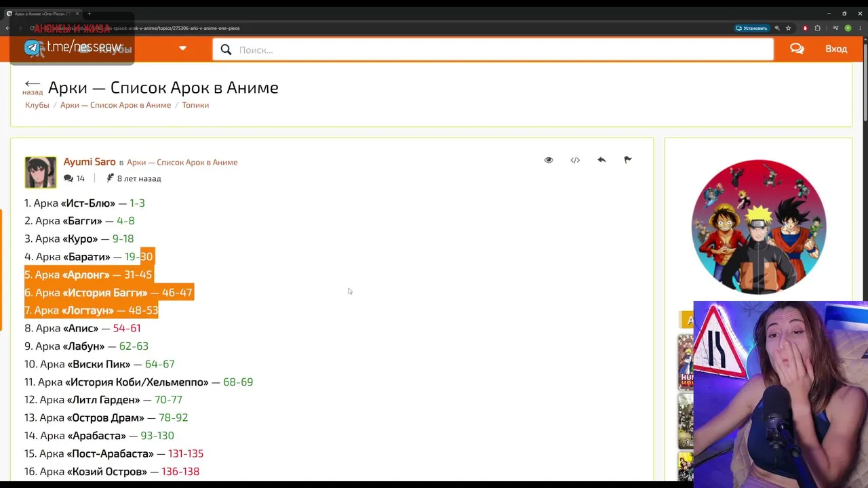Open a new browser tab
Viewport: 868px width, 488px height.
89,14
